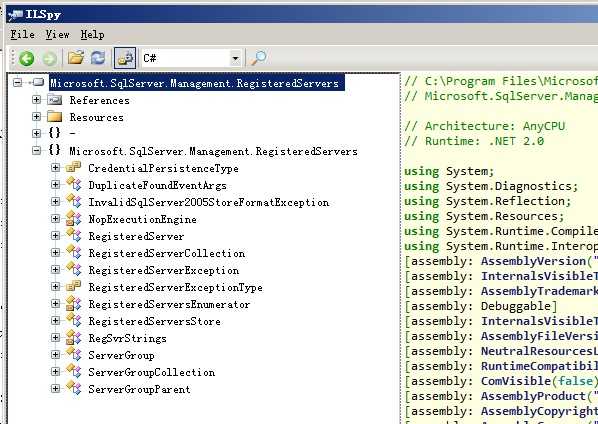Click the NeutralResourcesL attribute link
Screen dimensions: 598x424
tap(539, 351)
